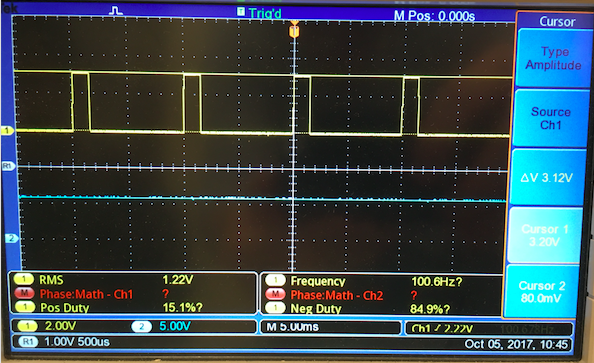Click the orange trigger position marker at top
Screen dimensions: 594x363
(x=294, y=30)
